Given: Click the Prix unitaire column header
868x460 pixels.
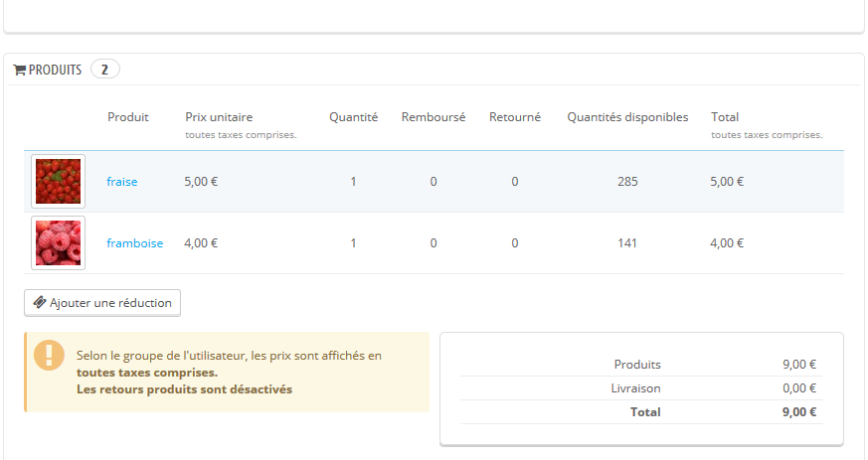Looking at the screenshot, I should coord(219,117).
